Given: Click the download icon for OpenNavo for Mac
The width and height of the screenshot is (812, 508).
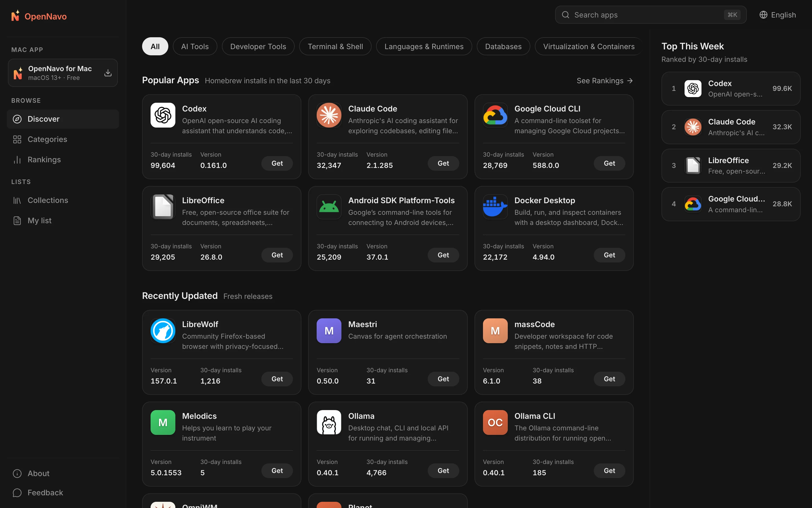Looking at the screenshot, I should 108,73.
